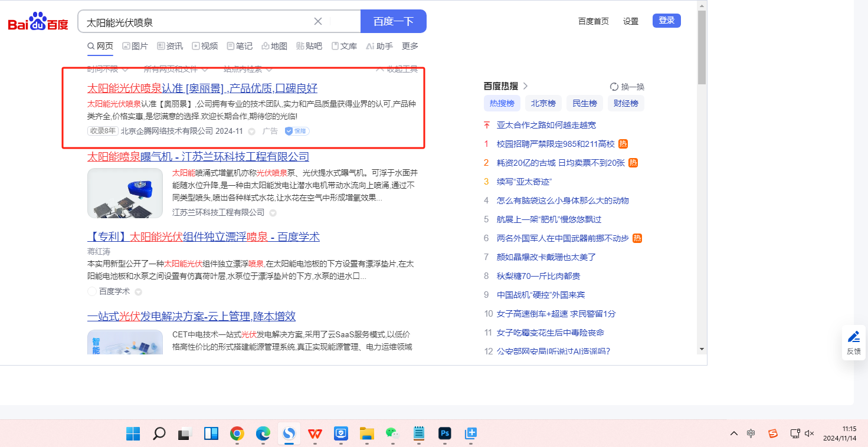
Task: Open the 反馈 feedback pencil icon
Action: [853, 337]
